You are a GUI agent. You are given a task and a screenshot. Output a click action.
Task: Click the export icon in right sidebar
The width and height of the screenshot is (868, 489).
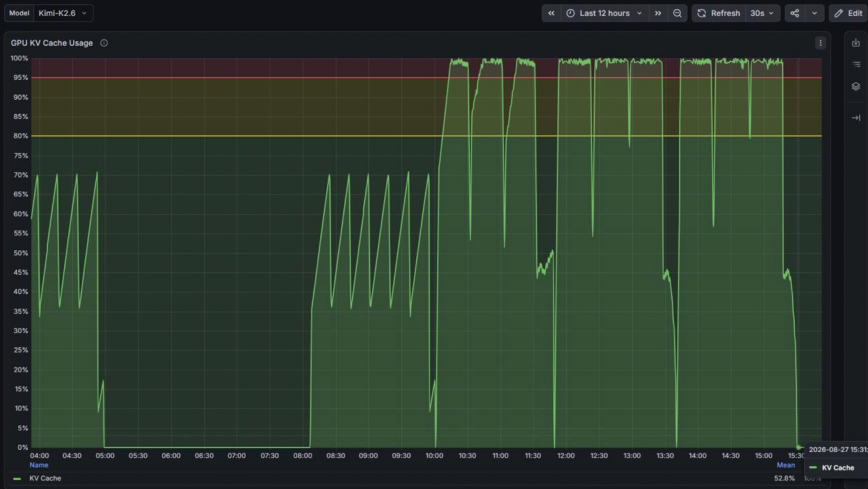[856, 42]
